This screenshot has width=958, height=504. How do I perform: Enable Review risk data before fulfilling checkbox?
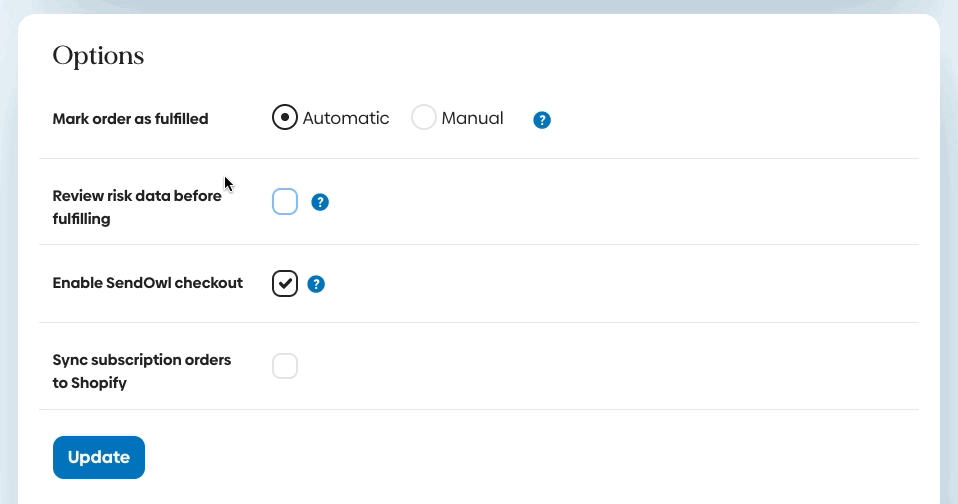pyautogui.click(x=285, y=202)
